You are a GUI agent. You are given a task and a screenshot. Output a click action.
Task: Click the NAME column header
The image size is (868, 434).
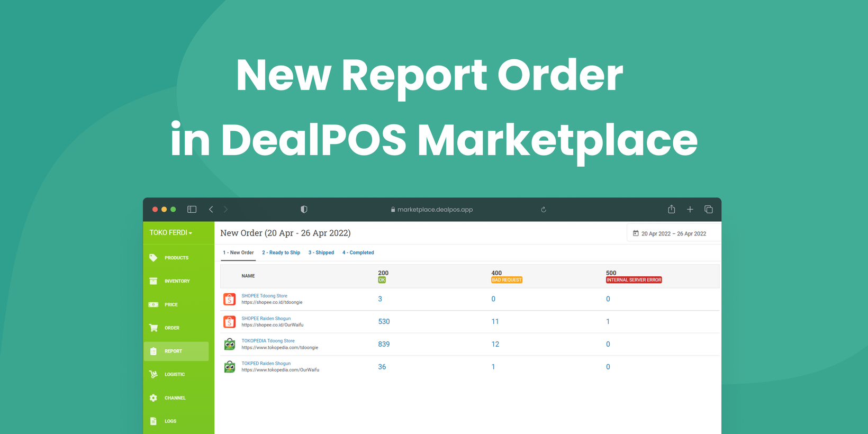click(x=248, y=276)
